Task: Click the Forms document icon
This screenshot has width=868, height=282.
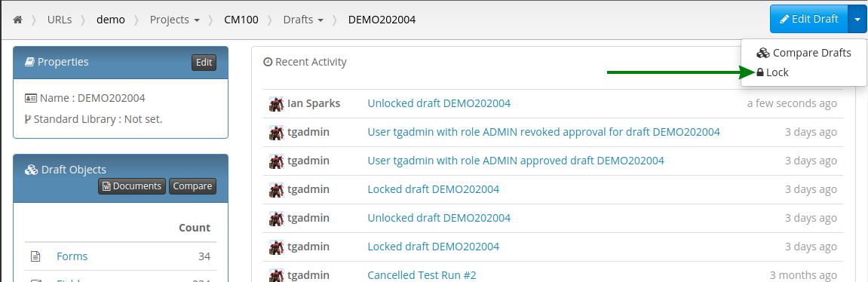Action: click(x=35, y=256)
